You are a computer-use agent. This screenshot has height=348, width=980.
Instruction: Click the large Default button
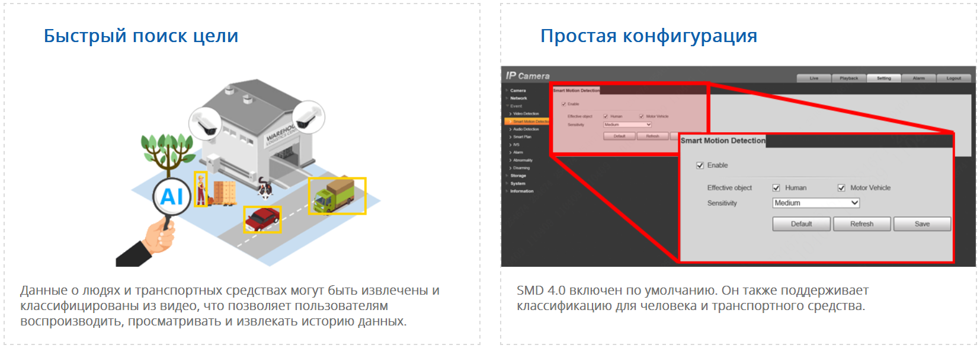pyautogui.click(x=801, y=224)
